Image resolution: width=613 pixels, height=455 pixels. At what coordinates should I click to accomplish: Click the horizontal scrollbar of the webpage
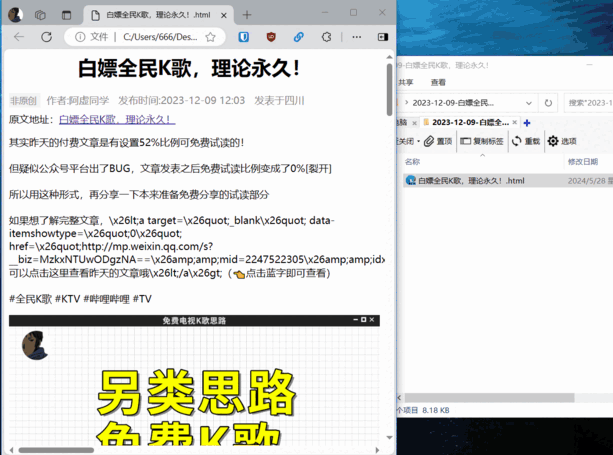coord(56,450)
